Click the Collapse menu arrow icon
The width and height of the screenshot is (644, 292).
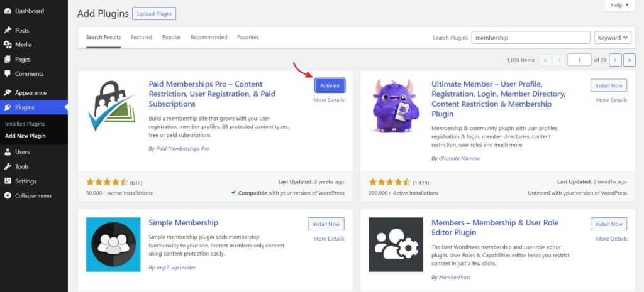coord(8,196)
